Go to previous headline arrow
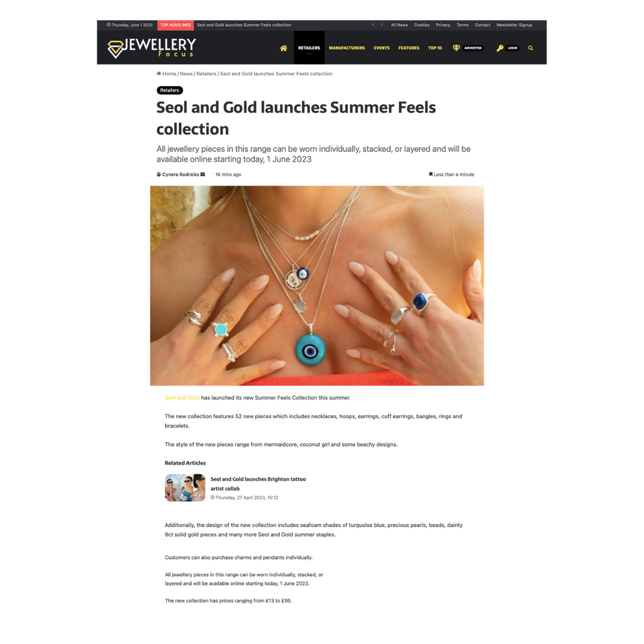This screenshot has width=644, height=644. (x=373, y=25)
